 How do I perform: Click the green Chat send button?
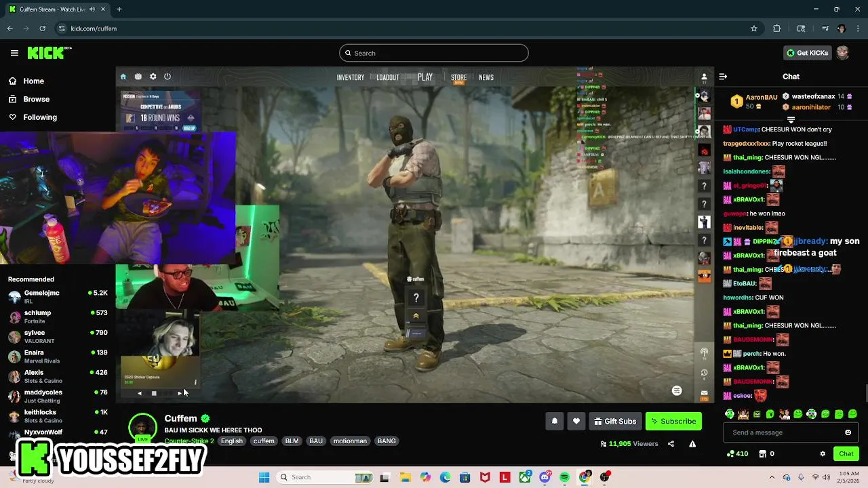[x=846, y=453]
